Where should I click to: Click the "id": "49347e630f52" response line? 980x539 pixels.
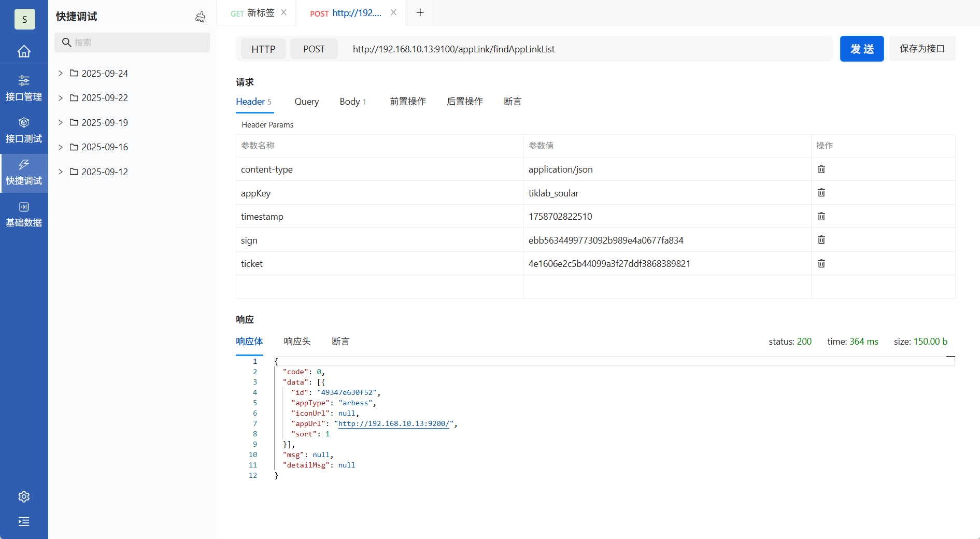point(336,392)
